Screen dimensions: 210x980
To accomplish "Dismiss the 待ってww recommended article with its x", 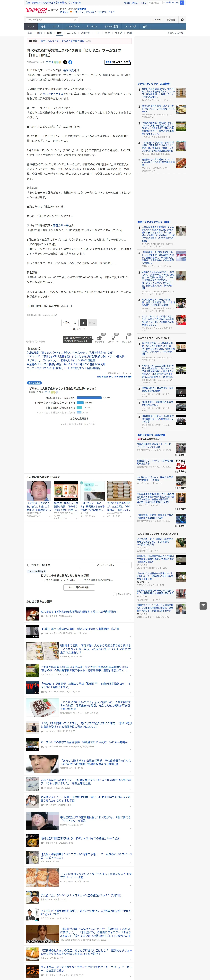I will pyautogui.click(x=104, y=517).
